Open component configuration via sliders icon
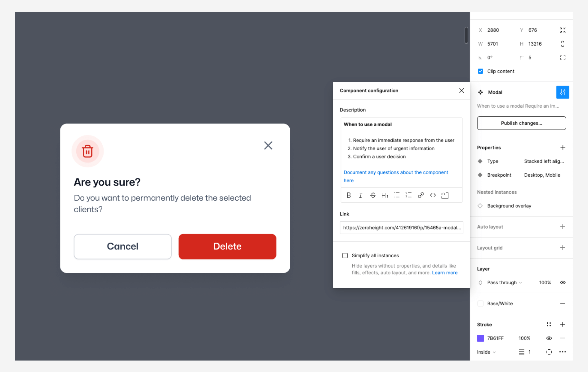 click(563, 92)
